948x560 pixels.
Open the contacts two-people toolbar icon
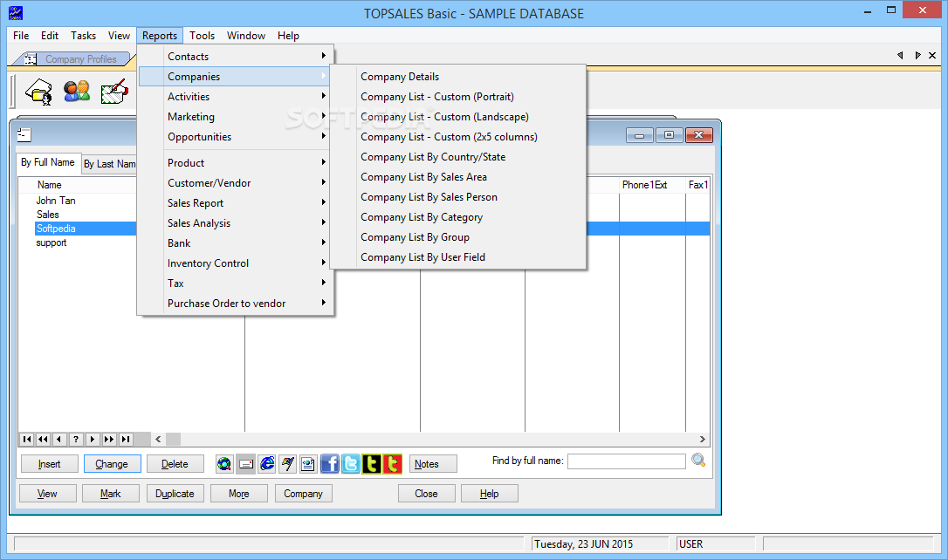tap(77, 92)
